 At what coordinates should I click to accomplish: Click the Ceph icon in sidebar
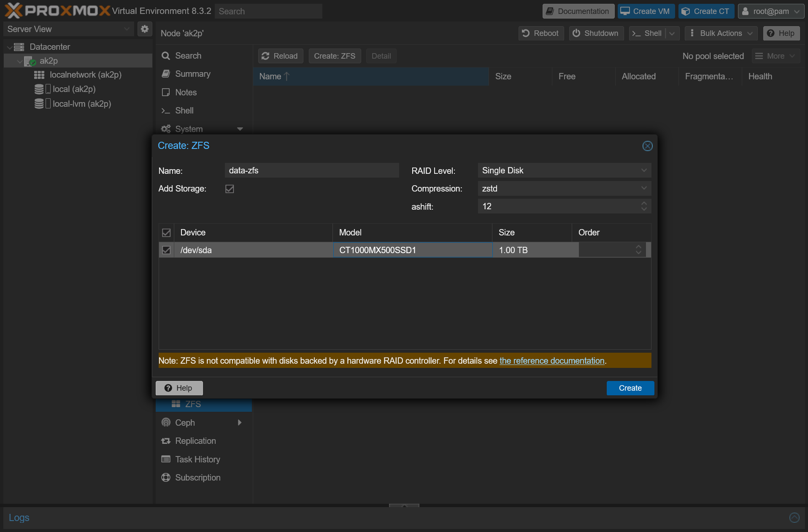166,423
